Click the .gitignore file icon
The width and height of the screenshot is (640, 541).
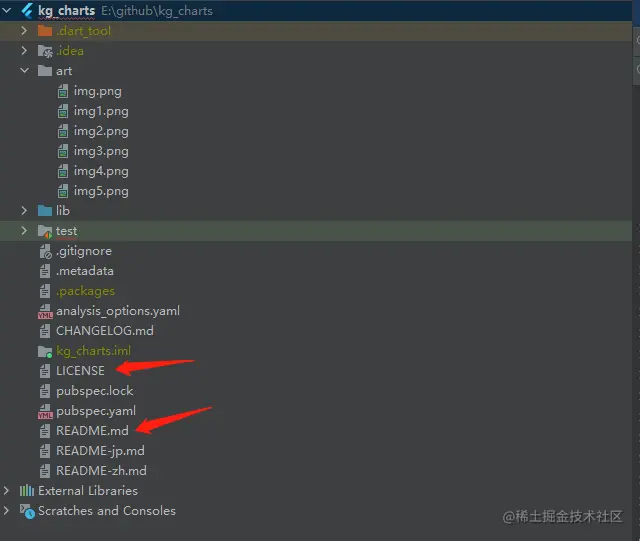(45, 251)
